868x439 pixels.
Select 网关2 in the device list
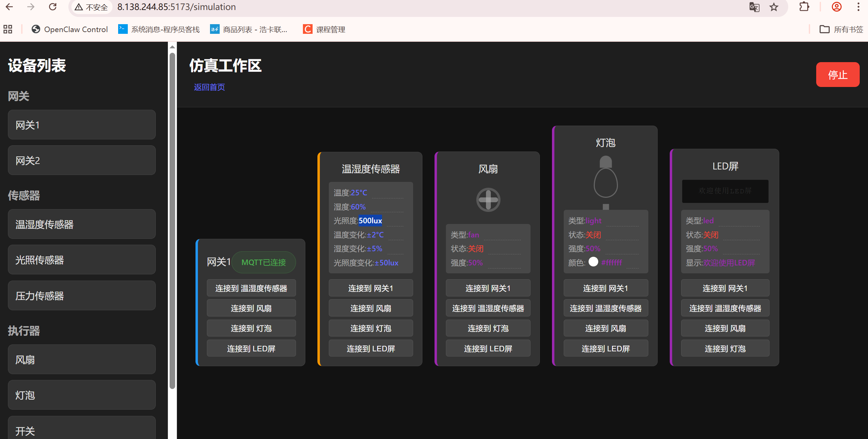[82, 160]
